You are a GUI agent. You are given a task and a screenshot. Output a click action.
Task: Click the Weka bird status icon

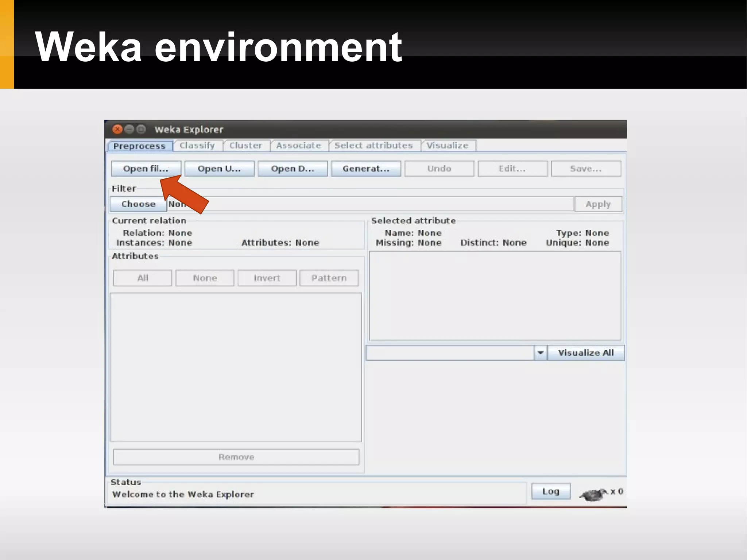(x=593, y=494)
